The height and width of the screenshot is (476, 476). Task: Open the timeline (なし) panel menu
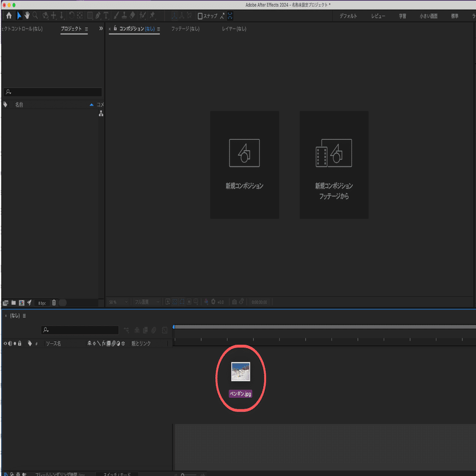click(x=25, y=316)
